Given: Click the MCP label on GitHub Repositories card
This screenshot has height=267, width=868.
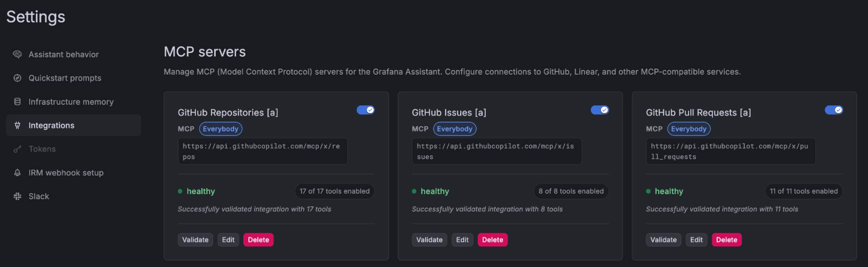Looking at the screenshot, I should tap(186, 129).
